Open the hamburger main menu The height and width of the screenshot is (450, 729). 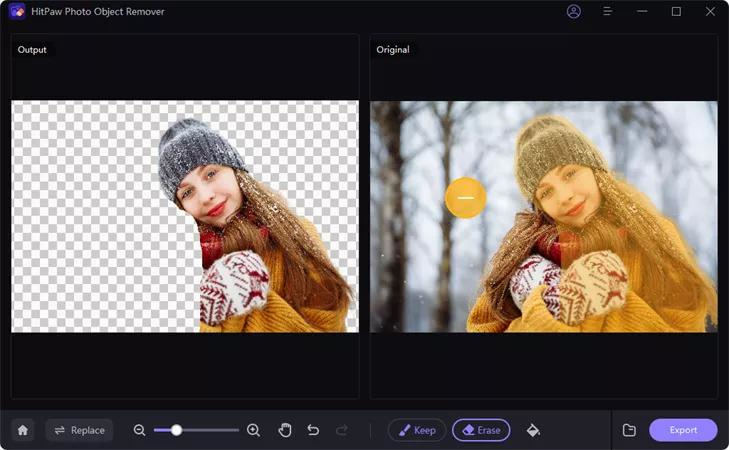point(607,12)
